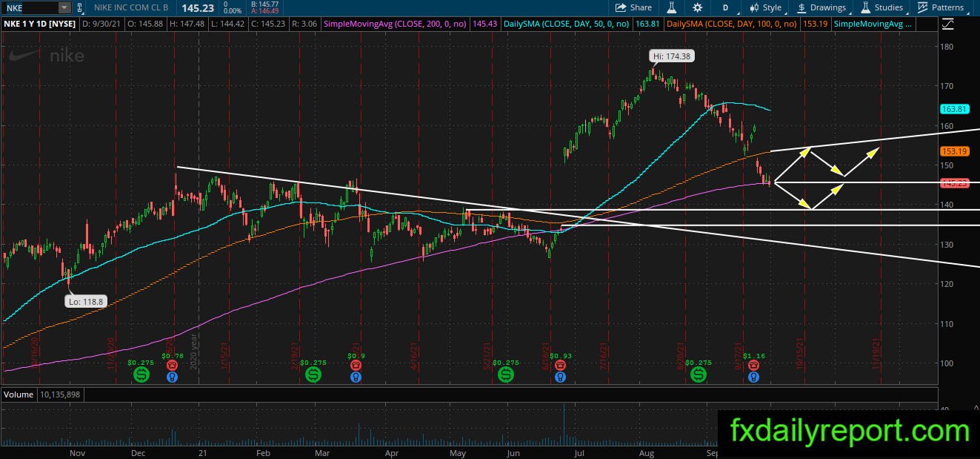The image size is (980, 459).
Task: Click the red earnings phone icon labeled $0.93
Action: (561, 366)
